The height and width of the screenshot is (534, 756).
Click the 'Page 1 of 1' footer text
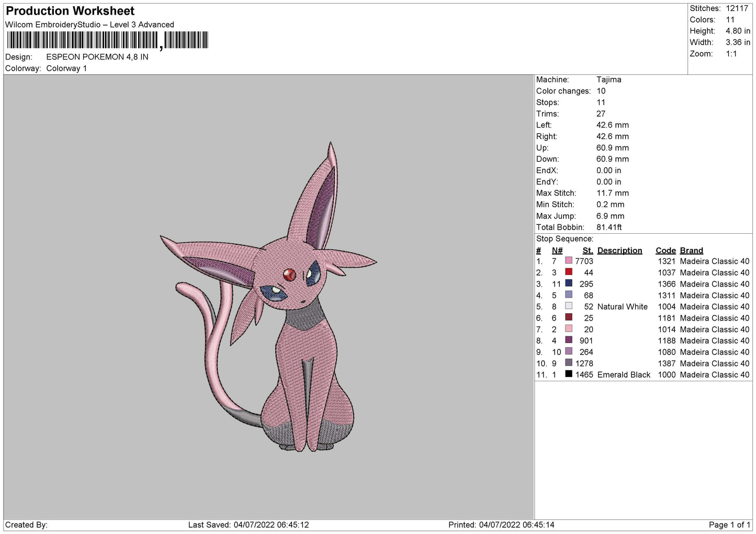coord(729,525)
